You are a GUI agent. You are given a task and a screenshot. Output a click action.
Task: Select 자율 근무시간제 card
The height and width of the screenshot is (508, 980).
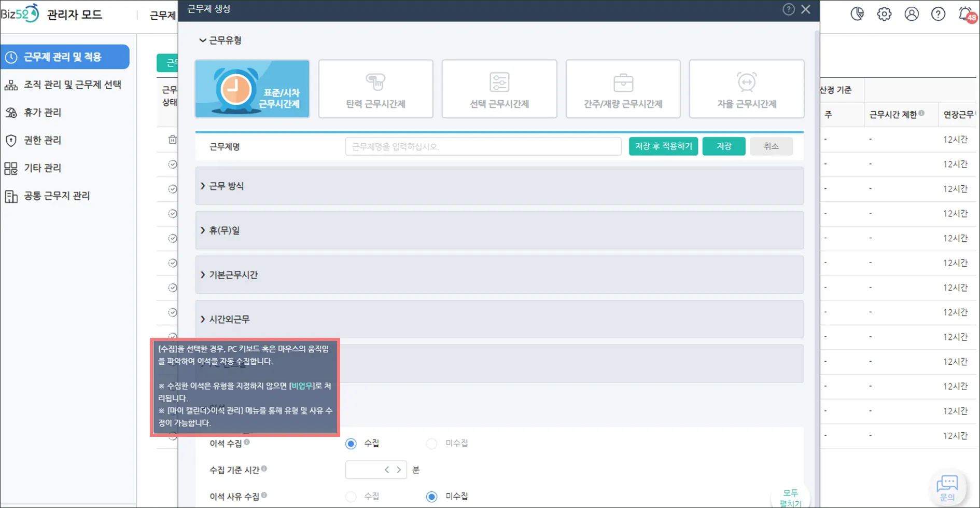pos(746,89)
